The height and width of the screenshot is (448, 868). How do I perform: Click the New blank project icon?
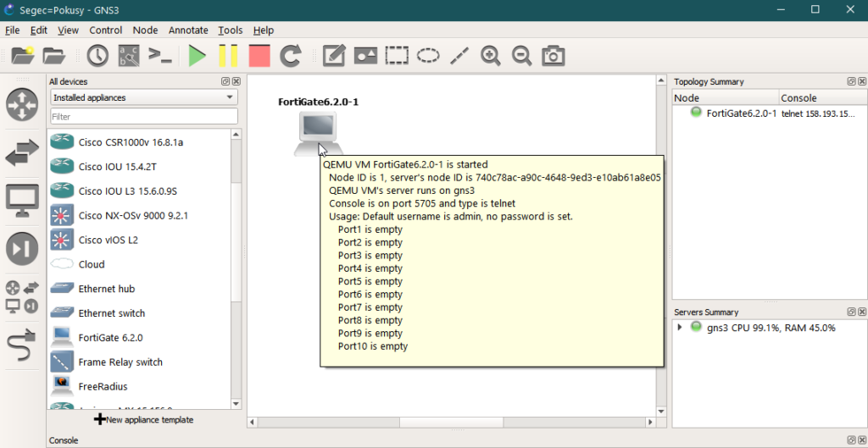pos(23,56)
